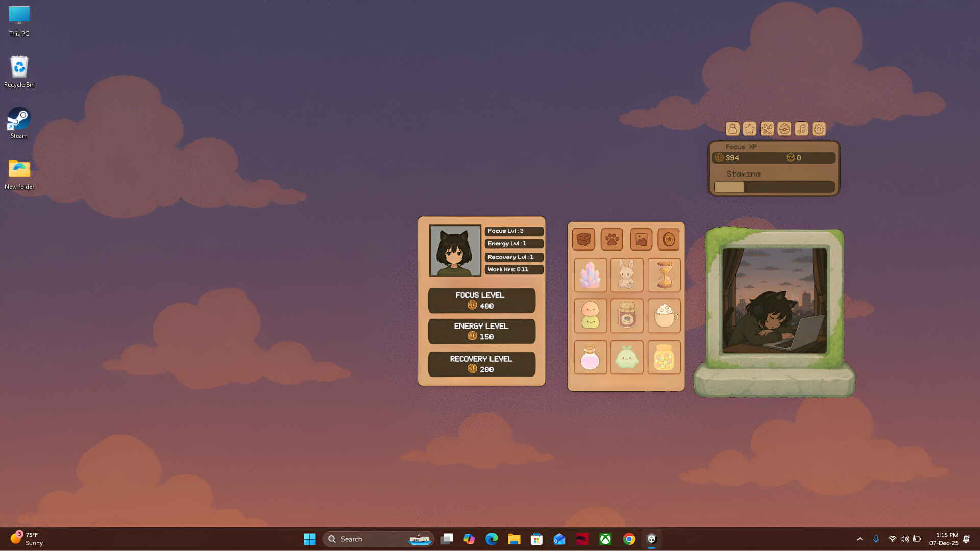Select the crystal cluster item
Image resolution: width=980 pixels, height=551 pixels.
[591, 275]
